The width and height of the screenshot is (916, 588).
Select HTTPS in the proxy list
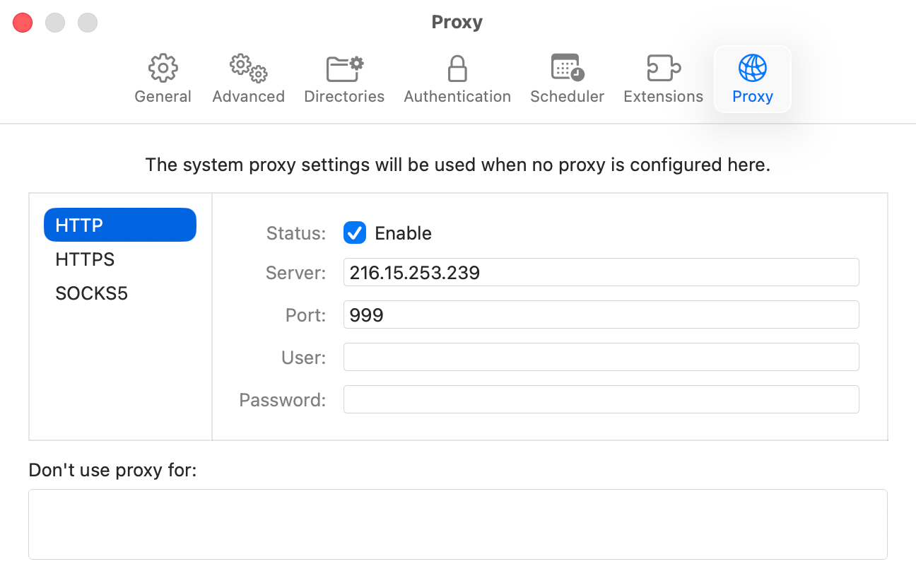pyautogui.click(x=85, y=259)
